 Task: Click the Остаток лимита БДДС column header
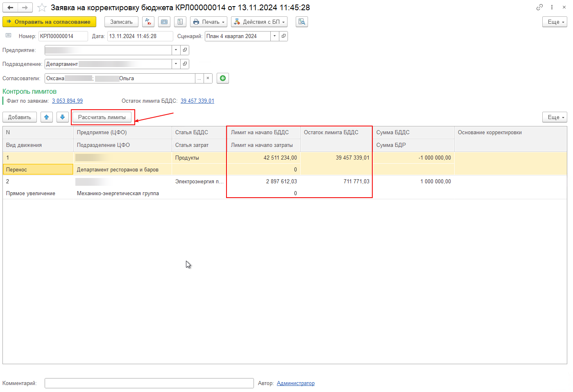[336, 139]
